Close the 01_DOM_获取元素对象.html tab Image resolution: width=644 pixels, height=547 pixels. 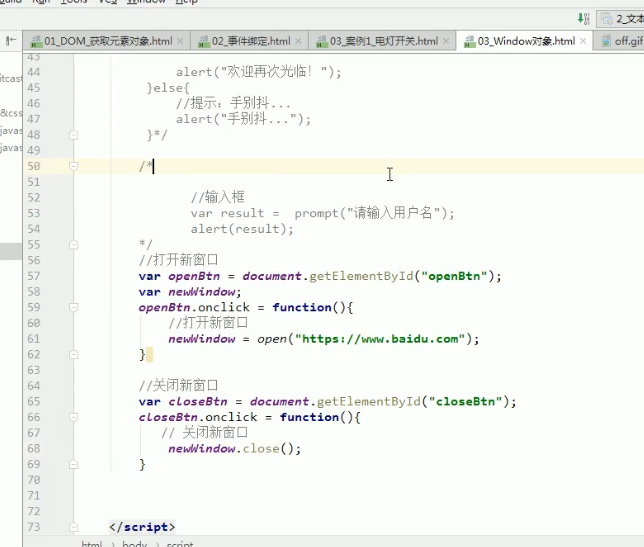coord(180,41)
